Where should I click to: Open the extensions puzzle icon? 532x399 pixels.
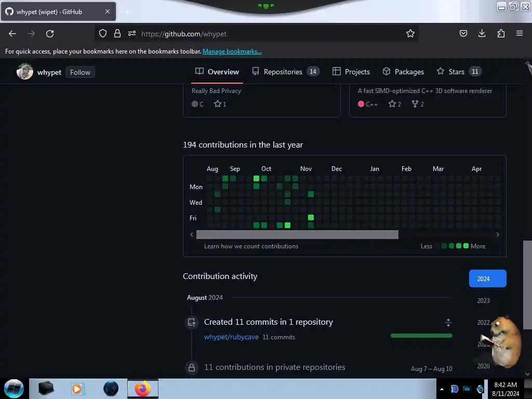(501, 33)
